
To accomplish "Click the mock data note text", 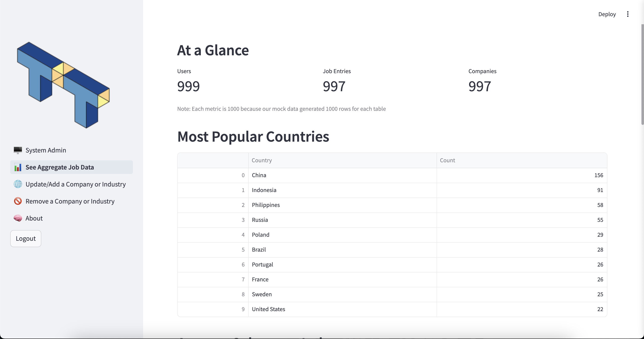I will (x=282, y=109).
